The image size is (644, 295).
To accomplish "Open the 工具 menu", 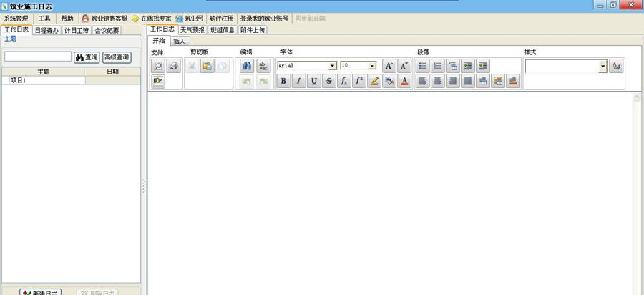I will [x=44, y=19].
